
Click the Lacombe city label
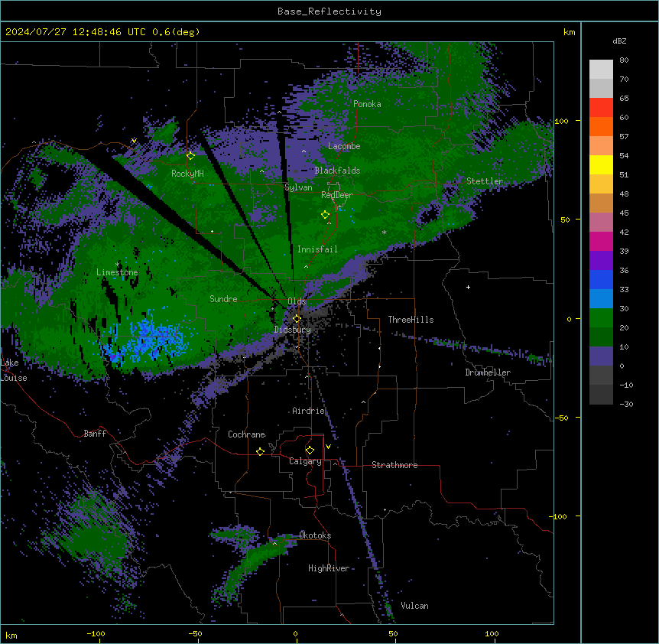pyautogui.click(x=344, y=146)
